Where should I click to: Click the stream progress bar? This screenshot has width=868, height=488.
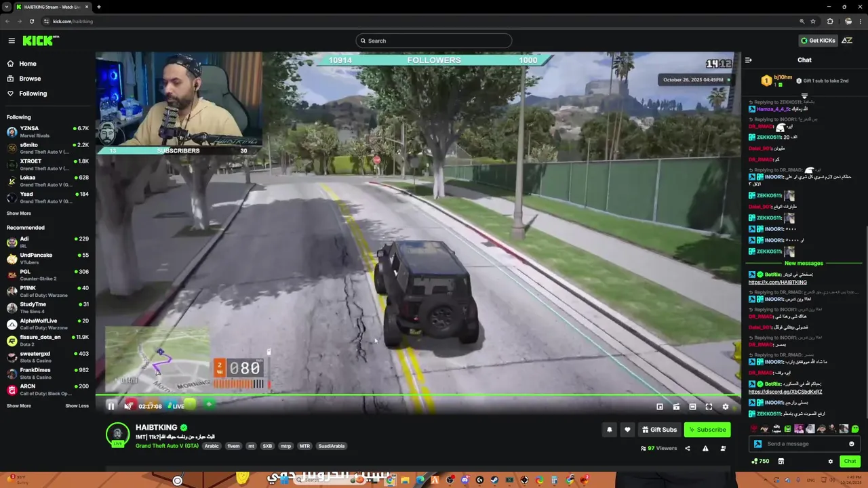coord(418,394)
